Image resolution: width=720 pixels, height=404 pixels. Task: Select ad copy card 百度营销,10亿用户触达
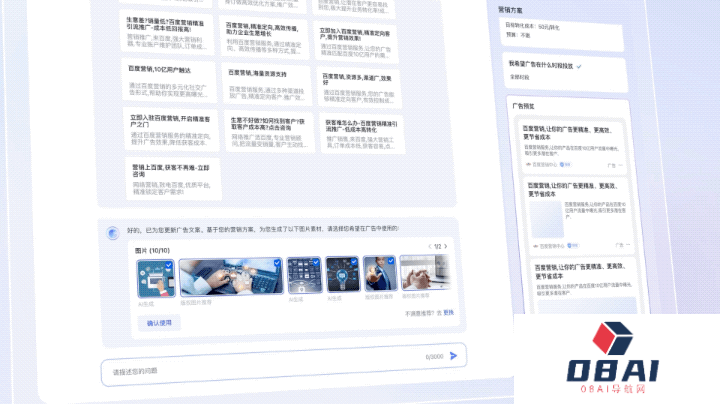click(x=169, y=79)
